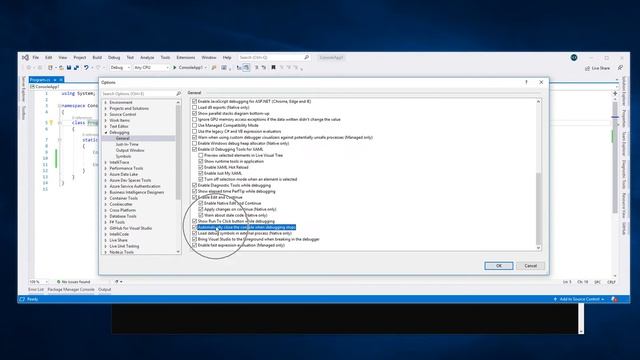Image resolution: width=640 pixels, height=360 pixels.
Task: Toggle Show Run To Click button checkbox
Action: pyautogui.click(x=194, y=221)
